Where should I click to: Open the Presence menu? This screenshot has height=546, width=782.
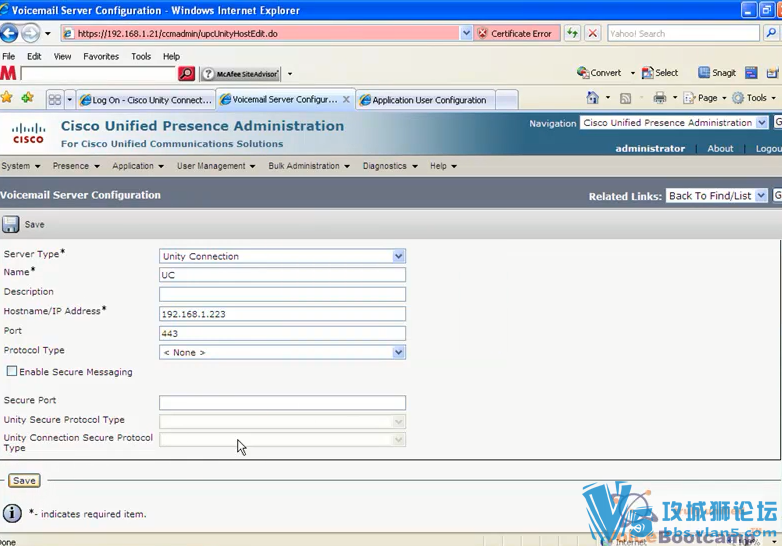(76, 166)
